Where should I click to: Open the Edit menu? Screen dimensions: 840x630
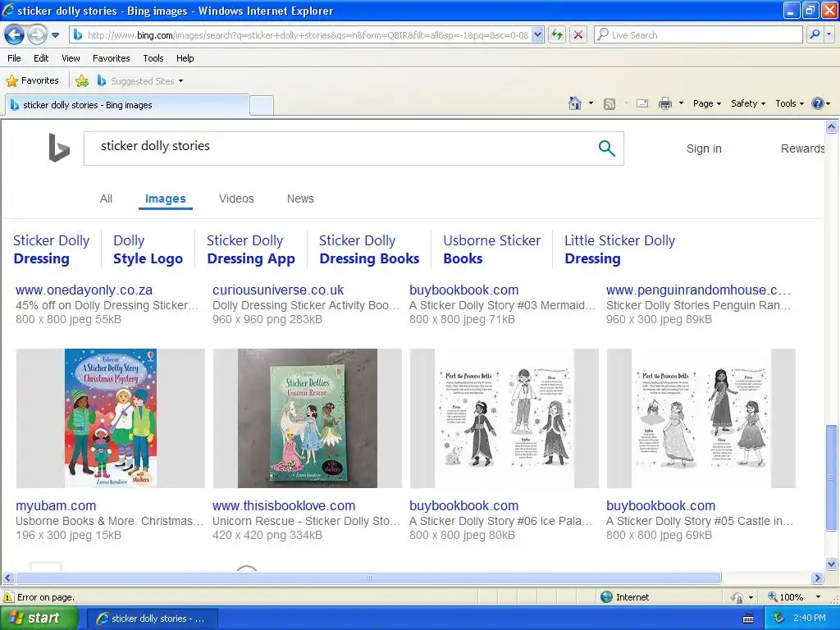coord(41,58)
